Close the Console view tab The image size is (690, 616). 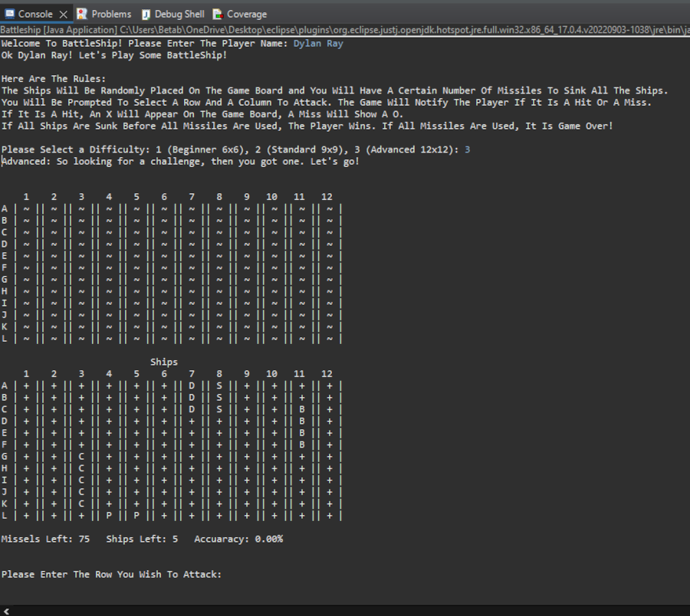[x=63, y=14]
